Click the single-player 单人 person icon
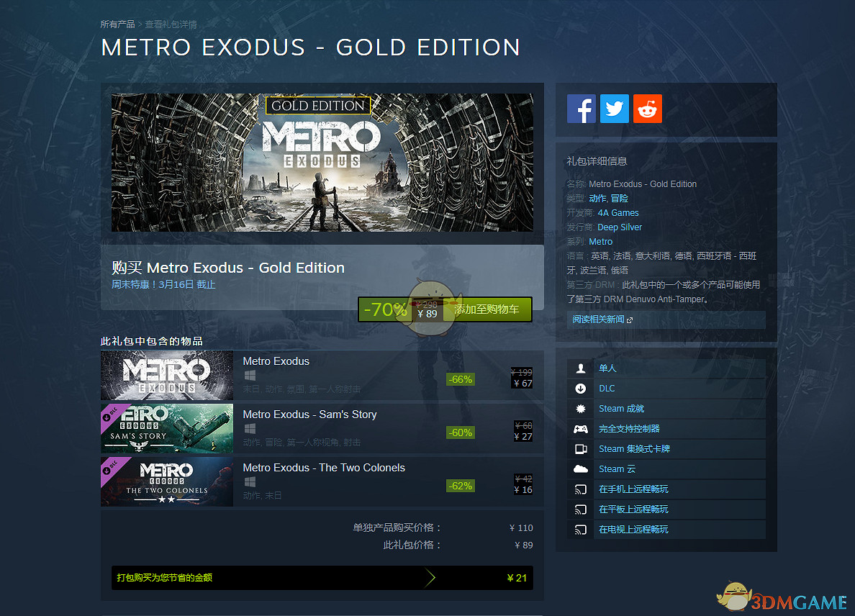 [581, 368]
